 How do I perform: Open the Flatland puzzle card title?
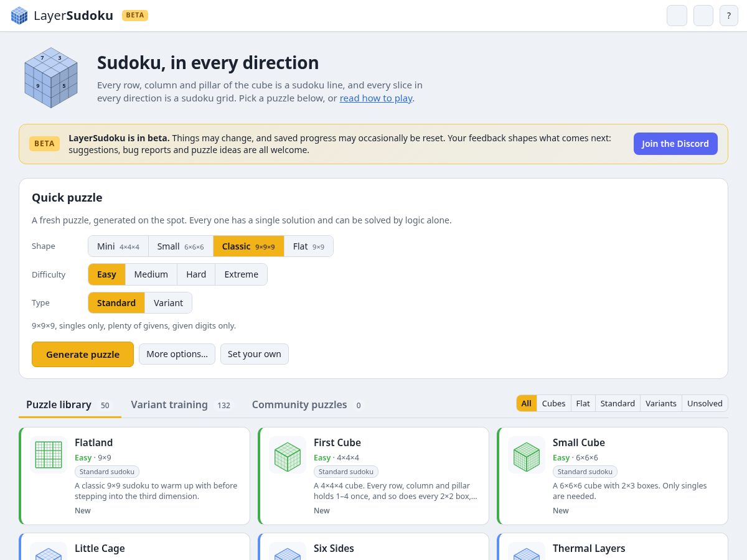pyautogui.click(x=94, y=442)
